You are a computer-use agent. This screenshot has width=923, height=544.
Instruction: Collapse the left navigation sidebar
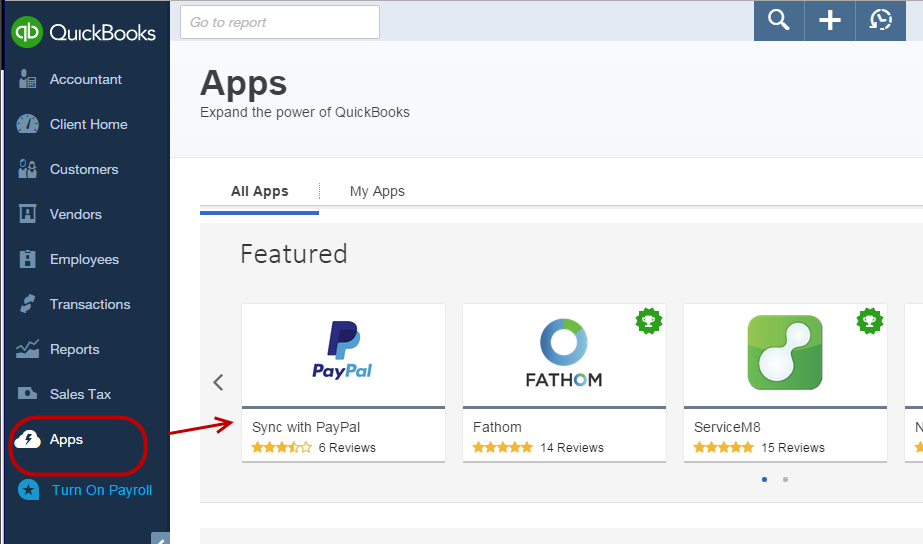(x=160, y=538)
